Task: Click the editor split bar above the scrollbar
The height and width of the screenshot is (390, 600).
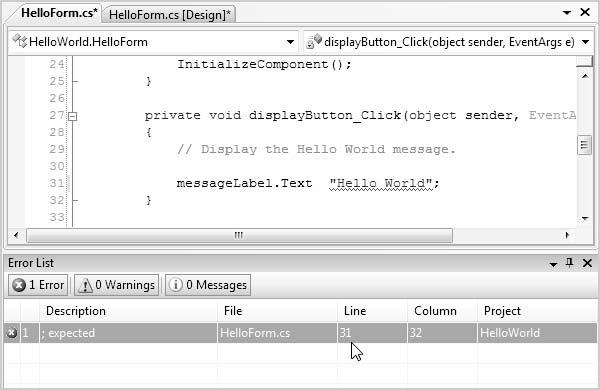Action: coord(584,61)
